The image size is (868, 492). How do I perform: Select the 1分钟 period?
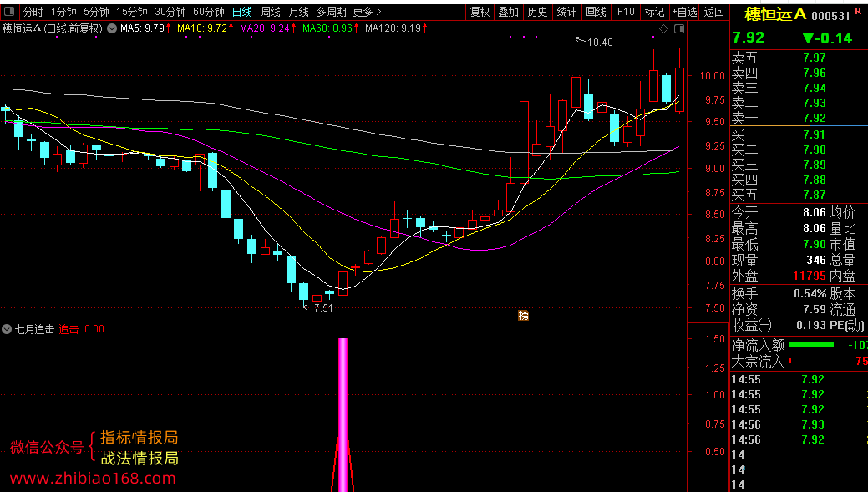coord(63,12)
